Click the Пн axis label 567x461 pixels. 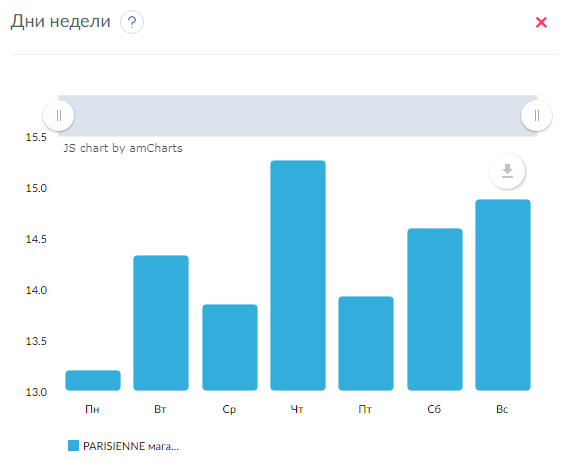92,409
